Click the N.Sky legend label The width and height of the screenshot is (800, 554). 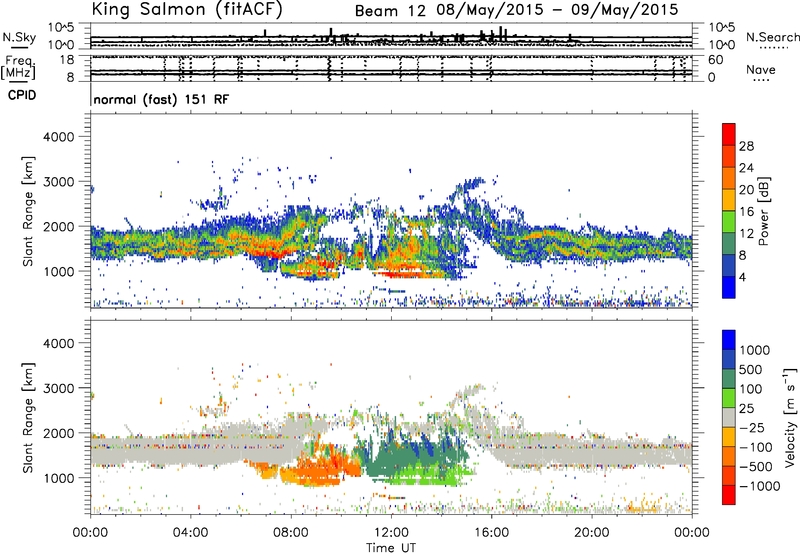[19, 37]
